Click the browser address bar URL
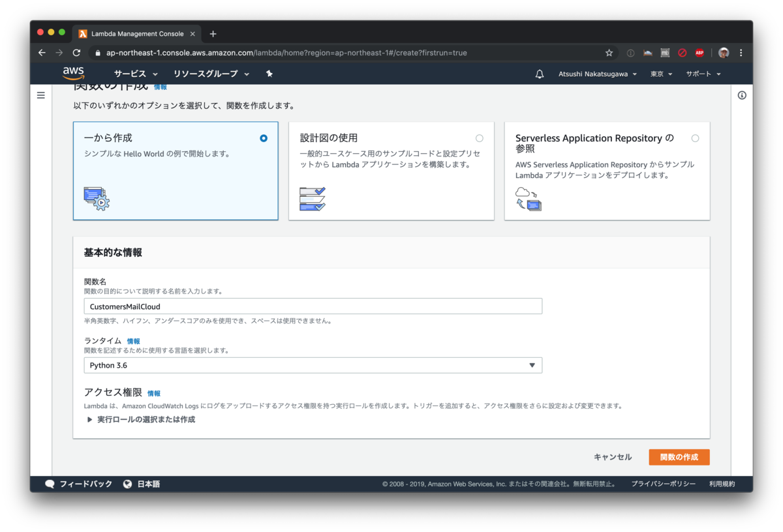The height and width of the screenshot is (532, 783). 286,53
